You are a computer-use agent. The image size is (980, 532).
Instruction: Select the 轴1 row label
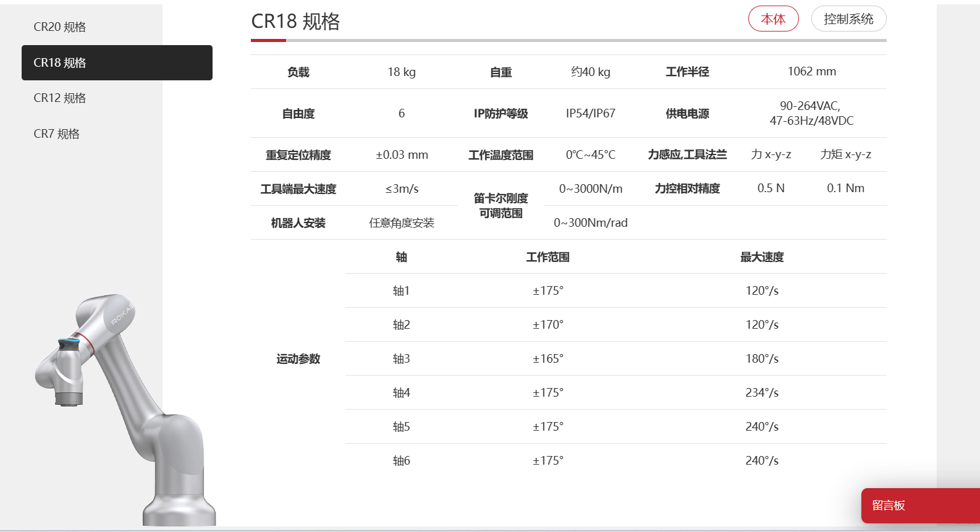tap(402, 291)
